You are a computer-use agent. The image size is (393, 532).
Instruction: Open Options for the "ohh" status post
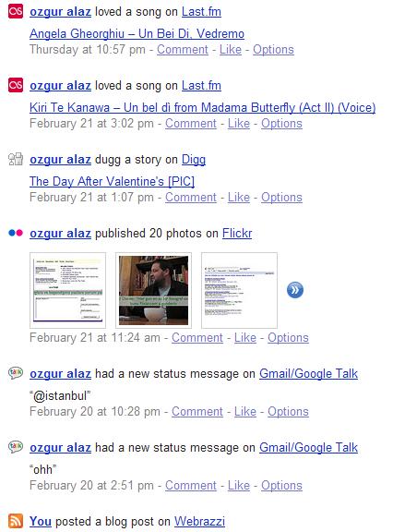point(281,485)
